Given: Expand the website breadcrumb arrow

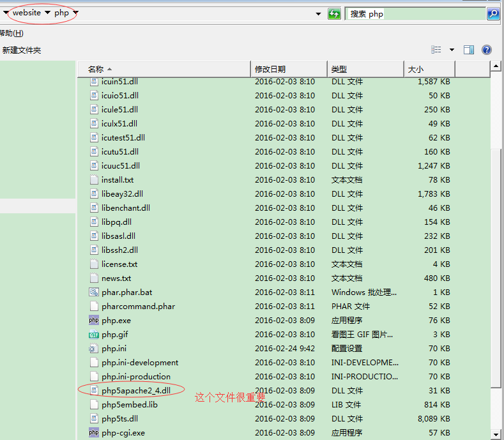Looking at the screenshot, I should [47, 13].
